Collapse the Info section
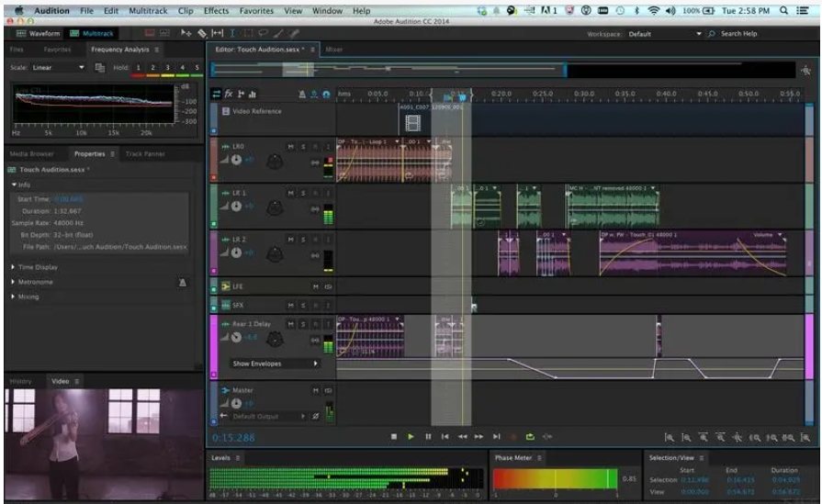 pyautogui.click(x=14, y=185)
